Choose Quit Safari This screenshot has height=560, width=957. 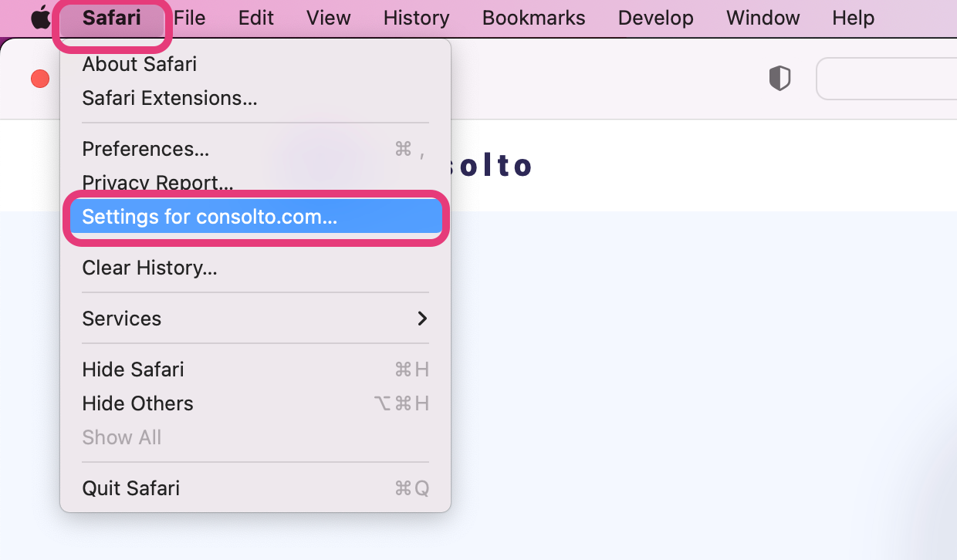coord(255,488)
